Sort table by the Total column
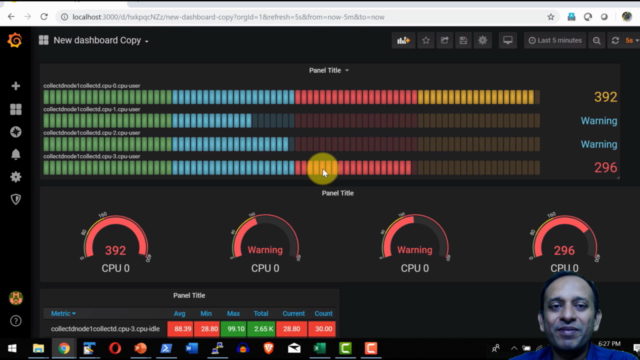 tap(261, 313)
